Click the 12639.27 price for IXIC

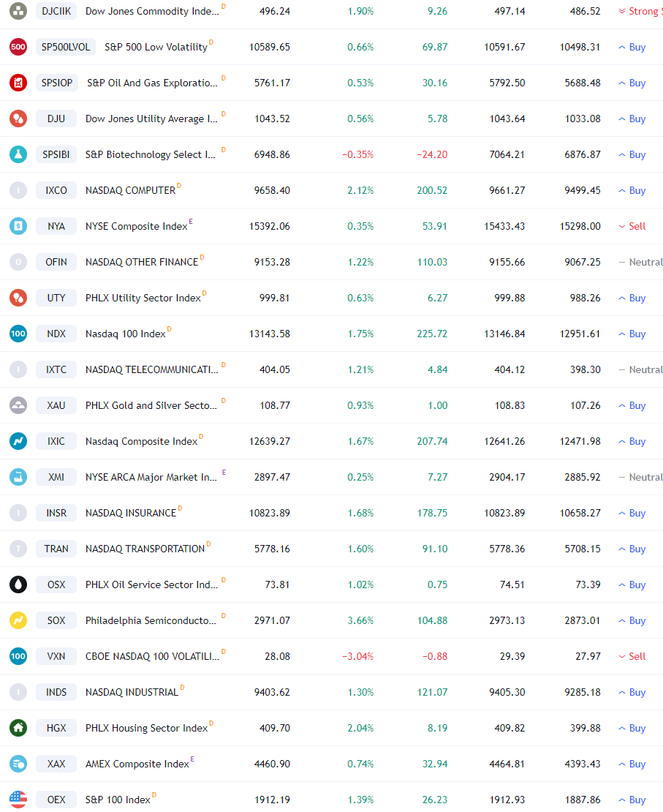point(270,441)
